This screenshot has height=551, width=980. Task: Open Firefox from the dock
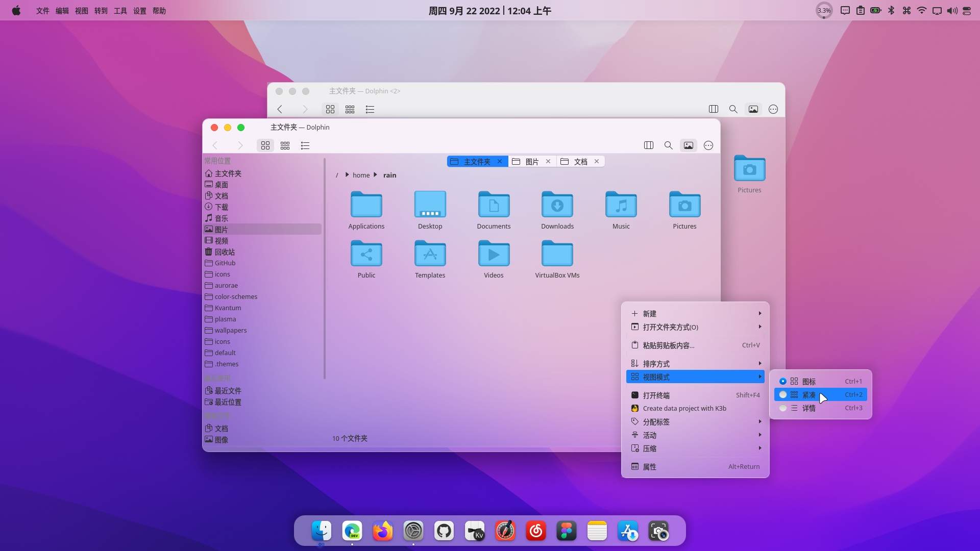[383, 531]
